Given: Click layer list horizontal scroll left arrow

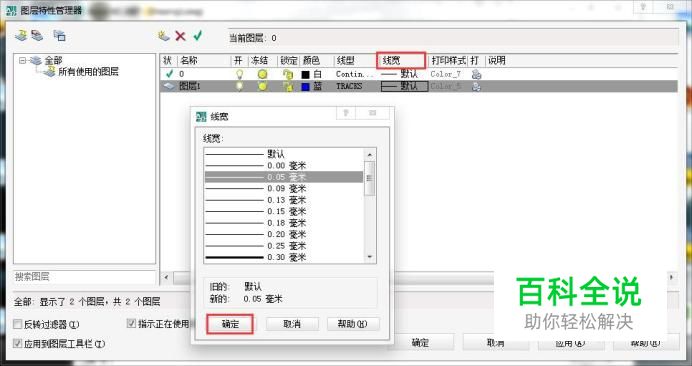Looking at the screenshot, I should 166,277.
